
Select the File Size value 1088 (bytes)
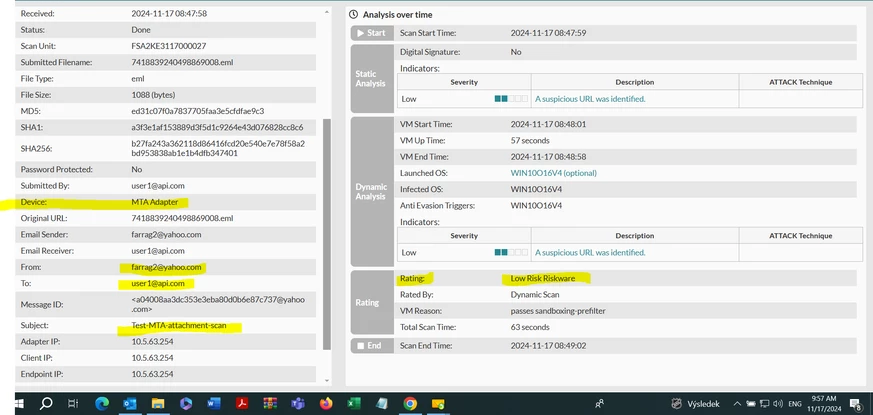point(153,95)
